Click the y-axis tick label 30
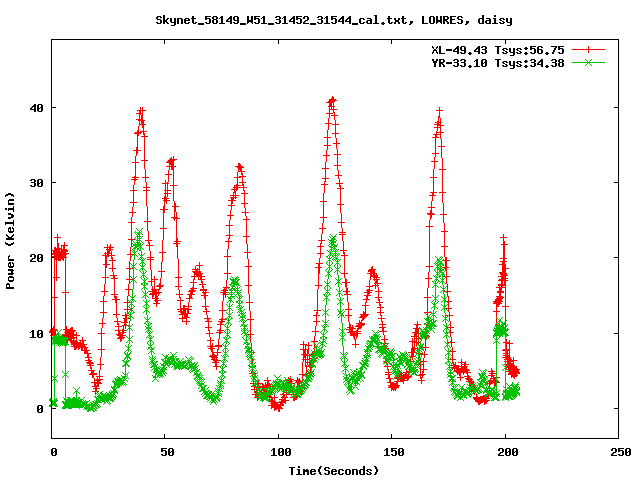The width and height of the screenshot is (640, 480). (36, 183)
